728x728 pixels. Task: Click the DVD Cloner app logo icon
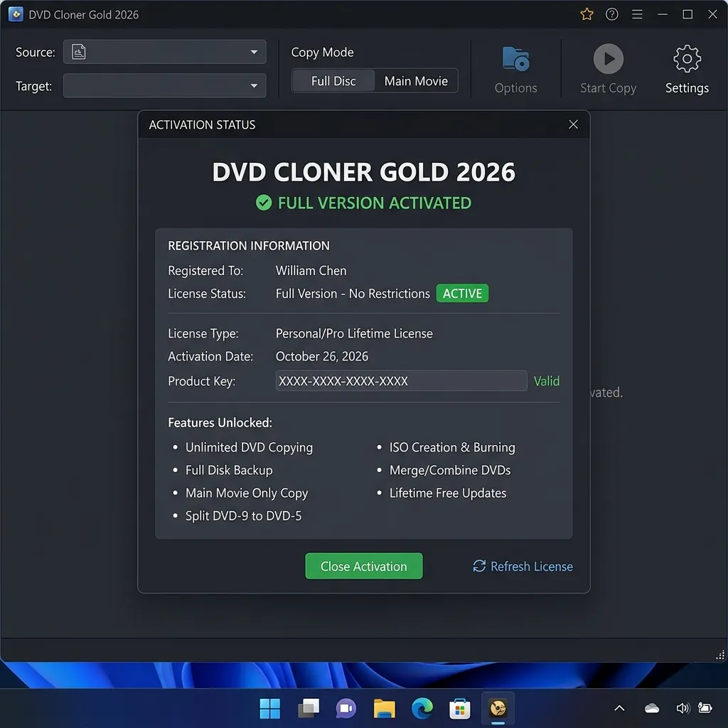click(x=16, y=14)
